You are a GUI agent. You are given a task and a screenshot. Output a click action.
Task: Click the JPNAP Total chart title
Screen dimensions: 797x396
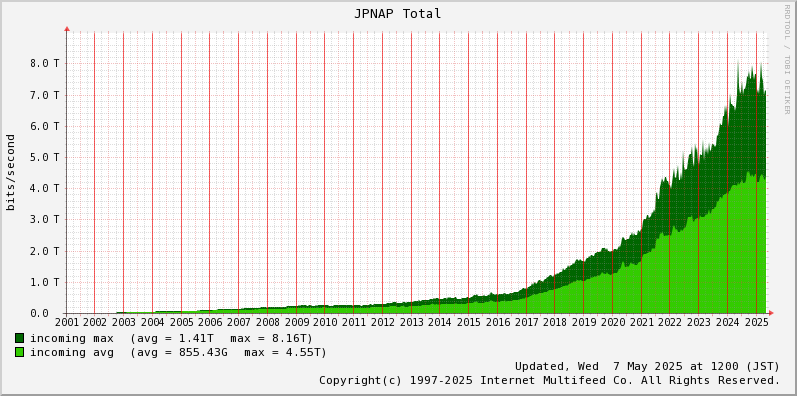pos(397,14)
